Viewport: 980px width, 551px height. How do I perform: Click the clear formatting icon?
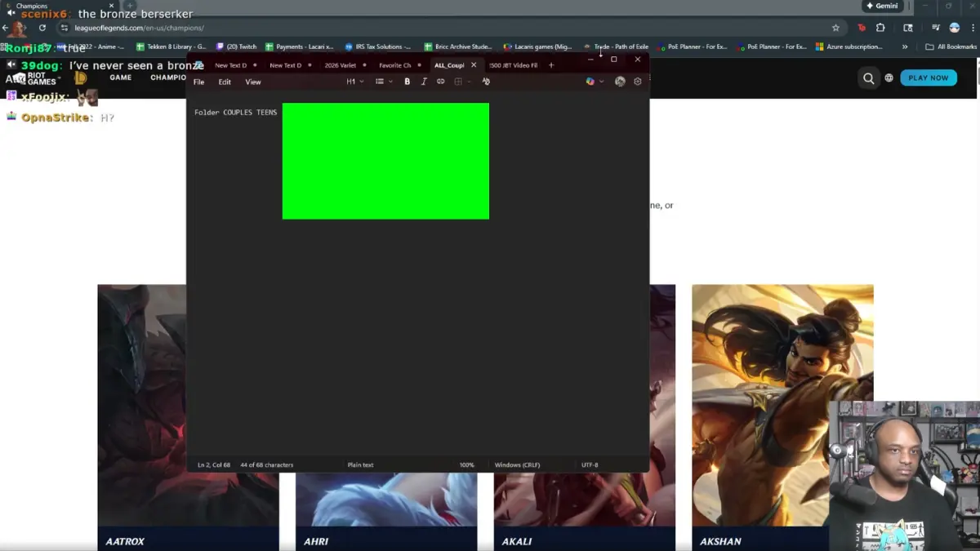485,82
